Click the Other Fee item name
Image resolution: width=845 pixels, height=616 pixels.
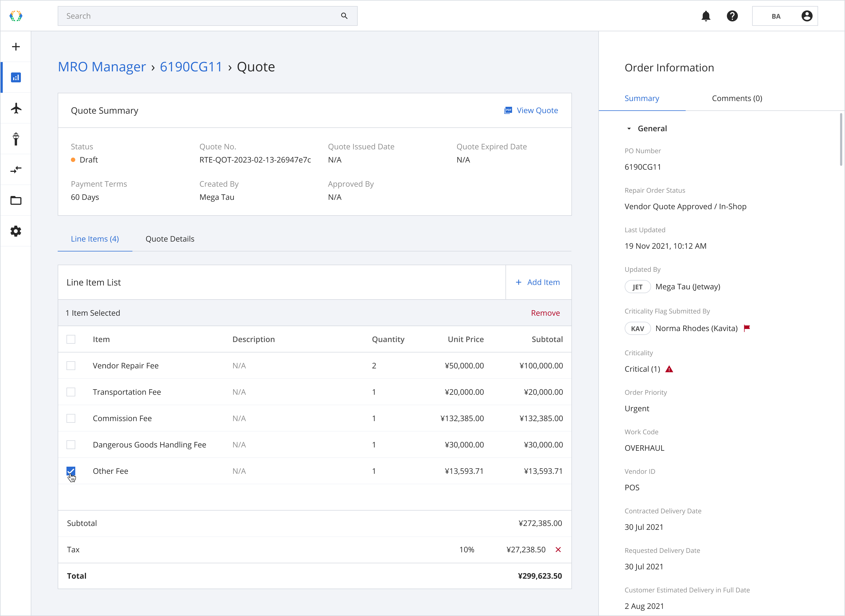(x=110, y=471)
